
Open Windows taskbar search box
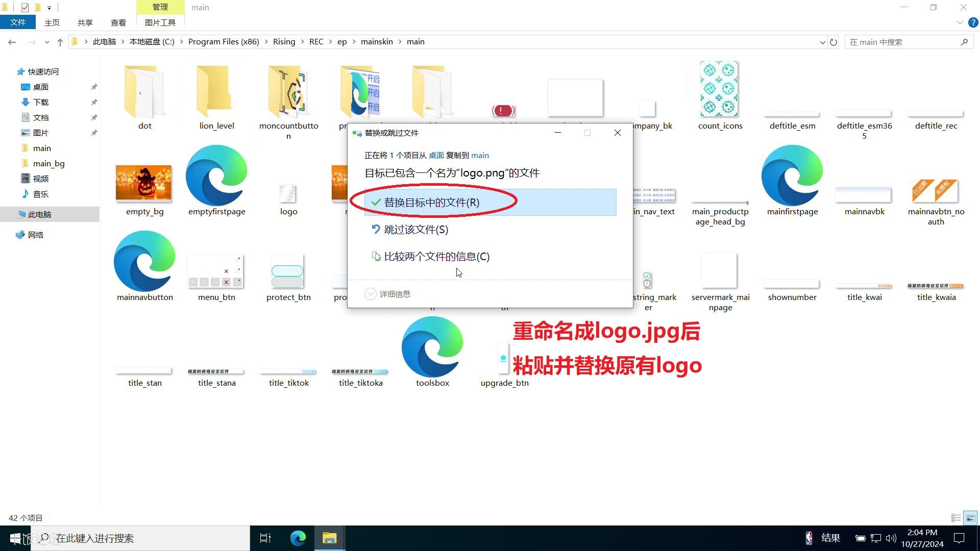tap(140, 538)
